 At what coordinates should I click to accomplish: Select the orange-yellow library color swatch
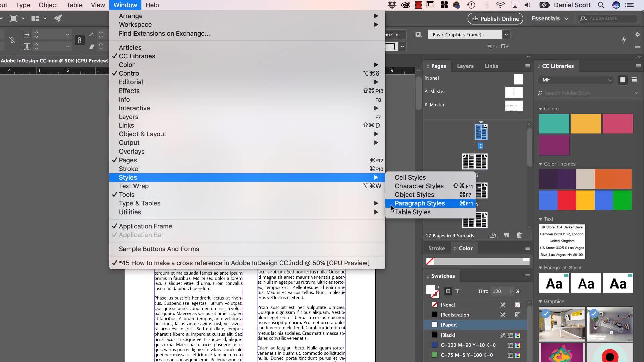click(586, 124)
